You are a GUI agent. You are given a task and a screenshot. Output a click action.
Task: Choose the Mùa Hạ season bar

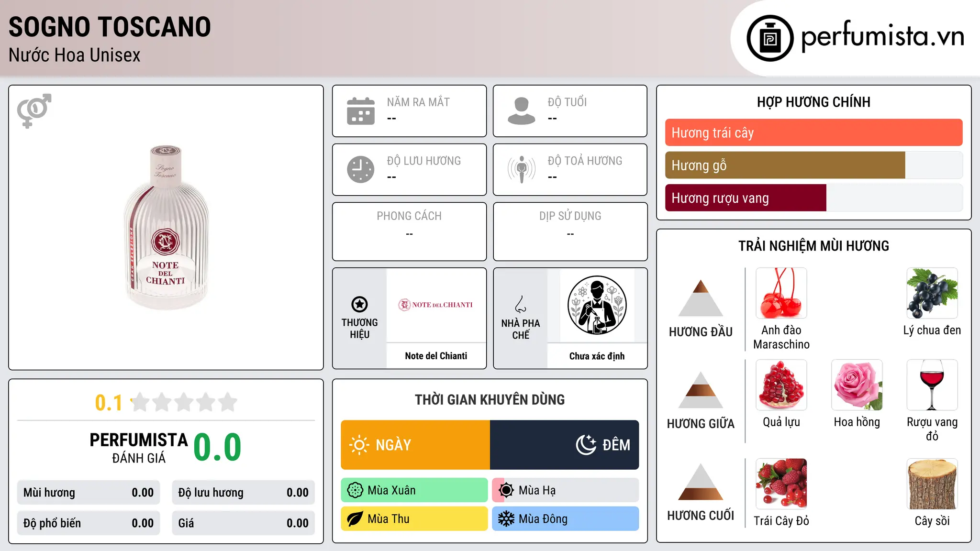[x=566, y=490]
